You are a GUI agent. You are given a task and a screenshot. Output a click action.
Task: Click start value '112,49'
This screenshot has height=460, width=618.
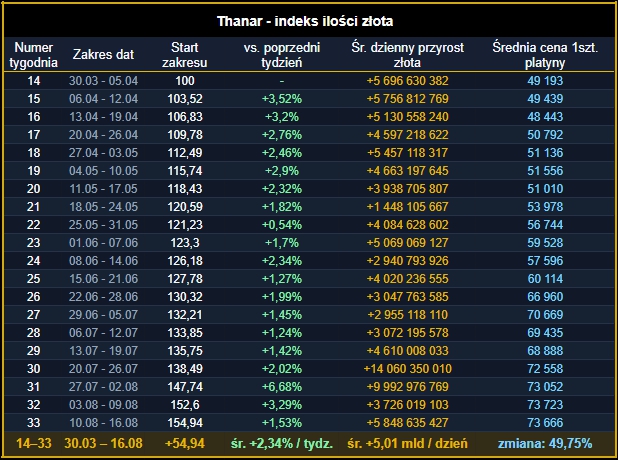pos(185,153)
